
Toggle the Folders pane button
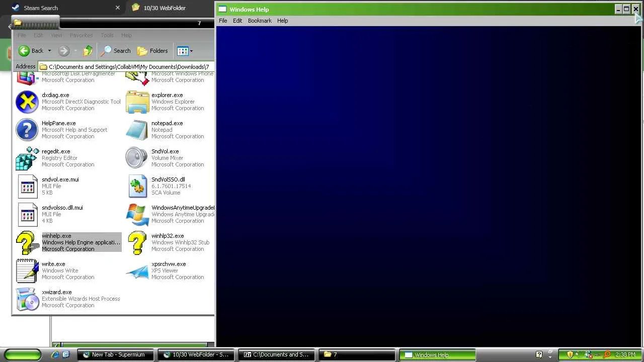152,51
